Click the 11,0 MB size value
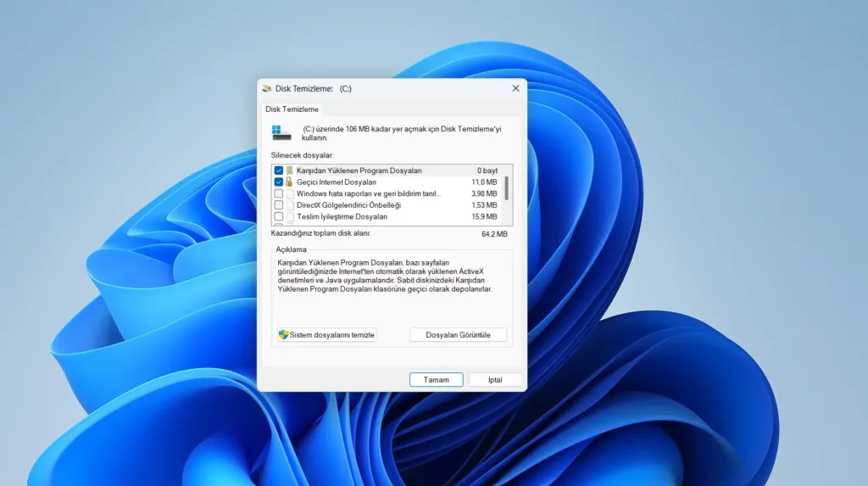This screenshot has width=868, height=486. pos(484,182)
